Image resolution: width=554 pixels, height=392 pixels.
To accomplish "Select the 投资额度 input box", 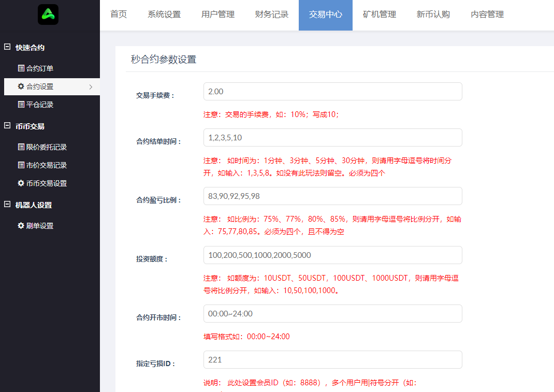I will coord(332,255).
